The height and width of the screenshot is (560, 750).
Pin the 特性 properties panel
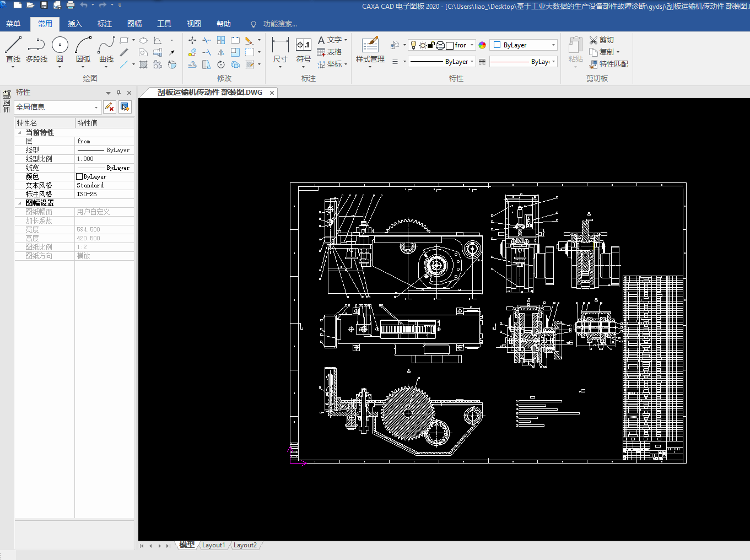[118, 93]
